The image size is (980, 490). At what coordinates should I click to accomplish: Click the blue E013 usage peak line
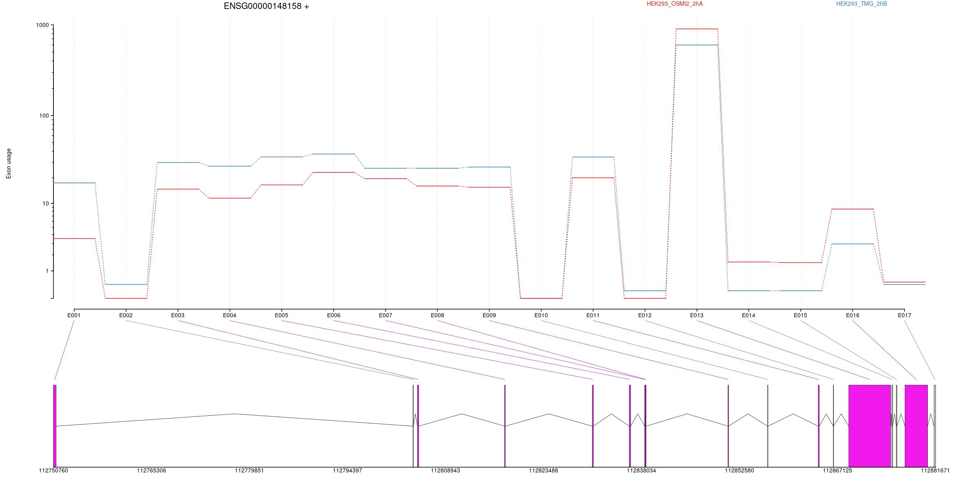tap(697, 45)
